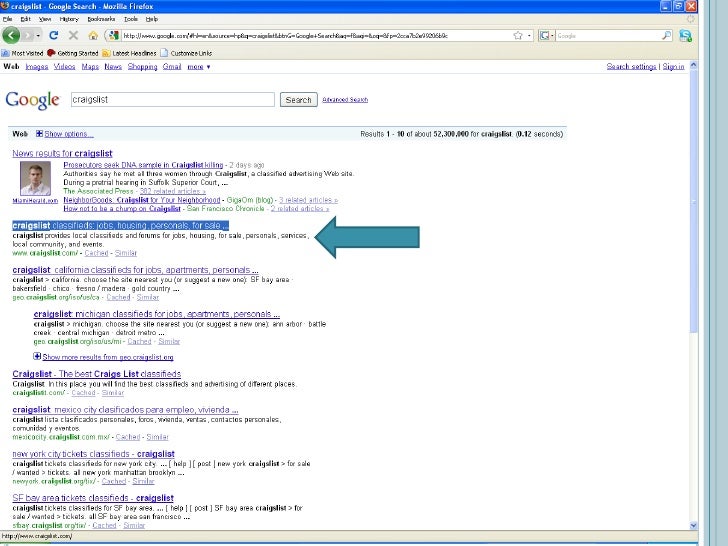Click the Firefox Back arrow button
The height and width of the screenshot is (546, 728).
(11, 35)
